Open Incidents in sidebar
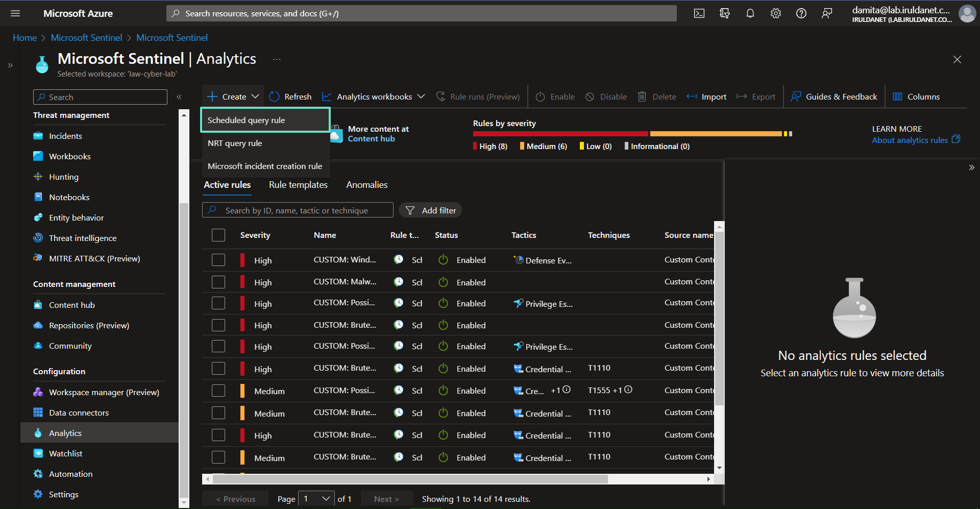This screenshot has height=509, width=980. [65, 136]
